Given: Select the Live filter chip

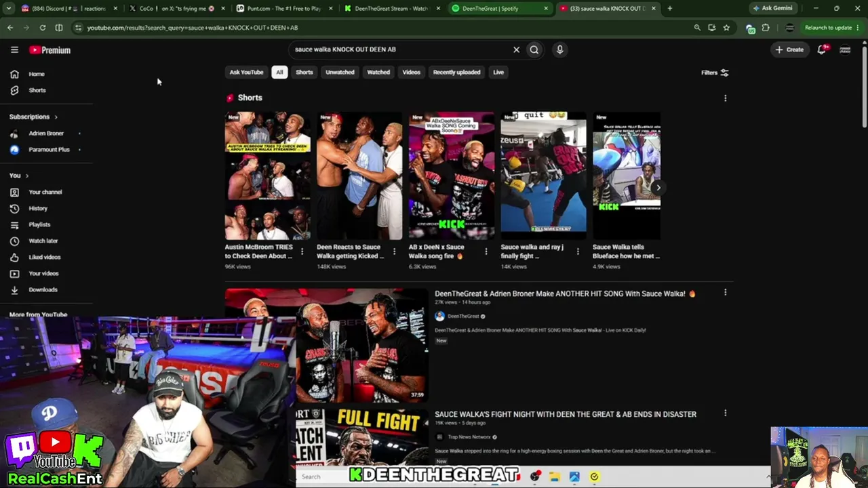Looking at the screenshot, I should 498,73.
